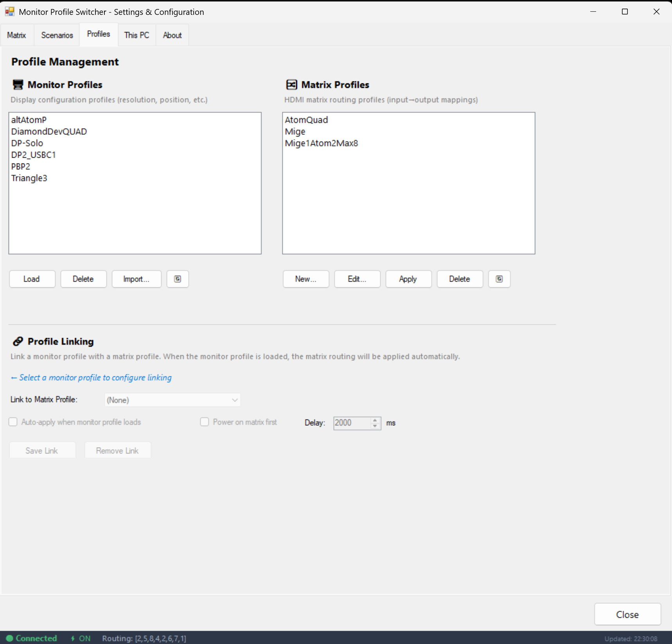Refresh the matrix profiles list
Viewport: 672px width, 644px height.
[499, 279]
